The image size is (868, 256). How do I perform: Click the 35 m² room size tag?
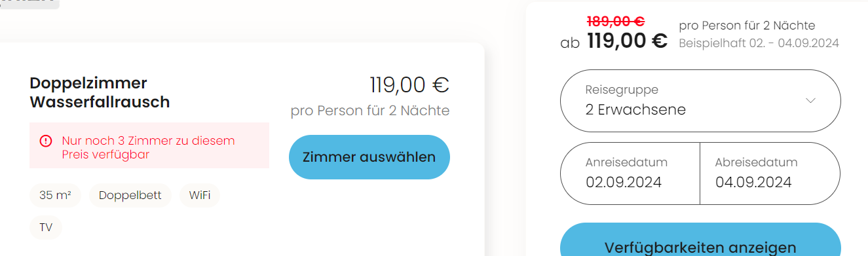pos(55,196)
